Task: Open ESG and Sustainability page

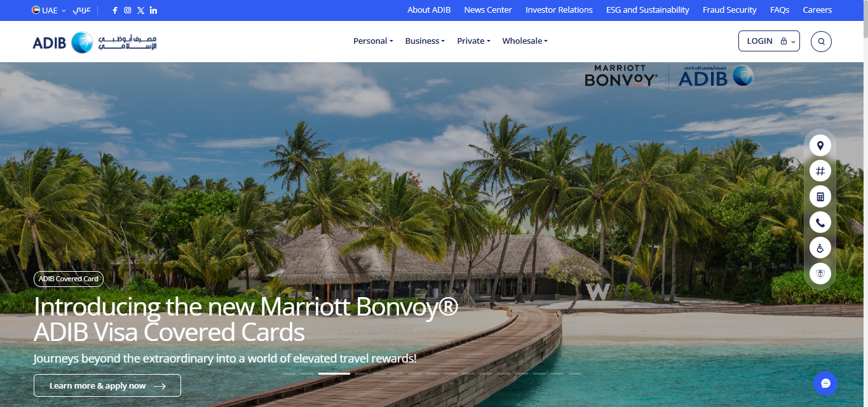Action: tap(648, 10)
